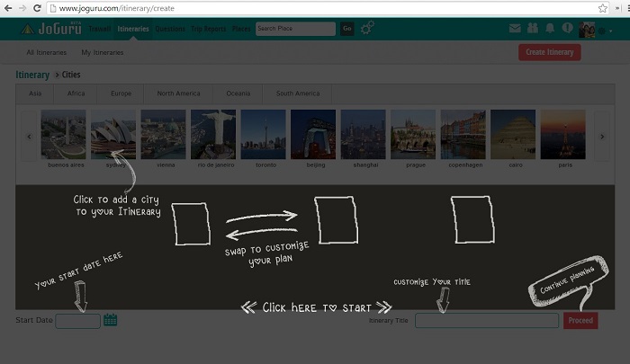Open the friends people icon
The height and width of the screenshot is (364, 630).
[533, 28]
